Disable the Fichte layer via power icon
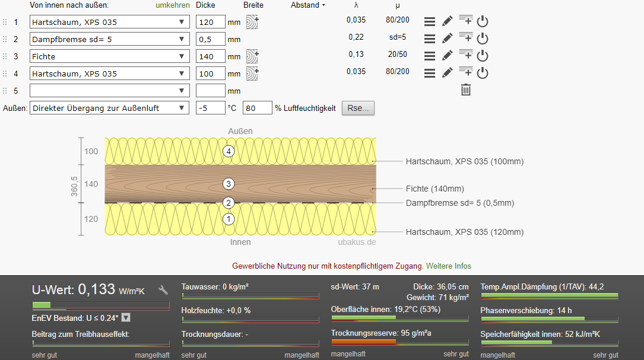 [x=483, y=56]
